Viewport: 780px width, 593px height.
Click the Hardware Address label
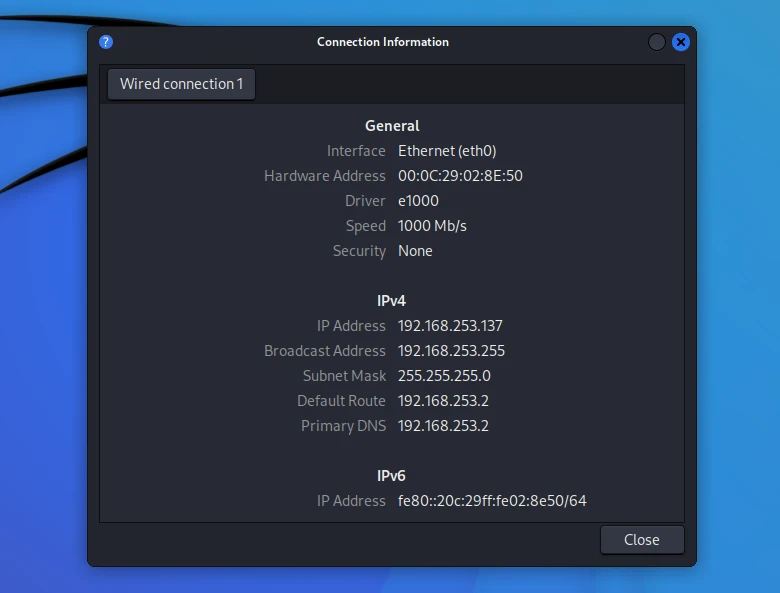(x=325, y=176)
